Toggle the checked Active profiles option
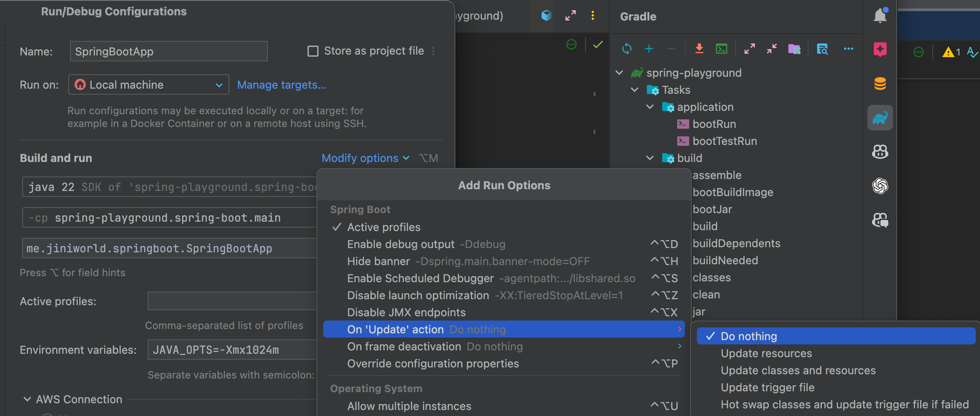The image size is (980, 416). tap(504, 227)
